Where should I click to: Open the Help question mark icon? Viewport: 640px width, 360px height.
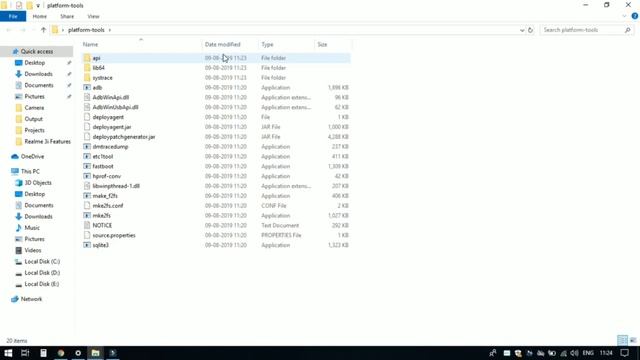click(x=635, y=16)
